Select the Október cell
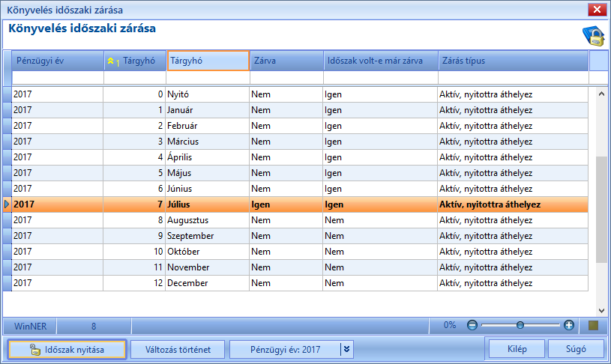 click(x=208, y=252)
